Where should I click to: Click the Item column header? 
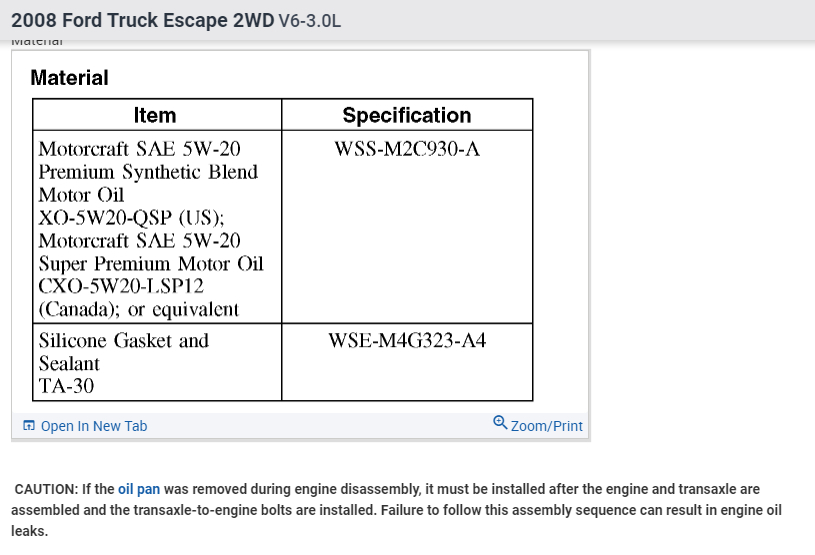coord(155,115)
